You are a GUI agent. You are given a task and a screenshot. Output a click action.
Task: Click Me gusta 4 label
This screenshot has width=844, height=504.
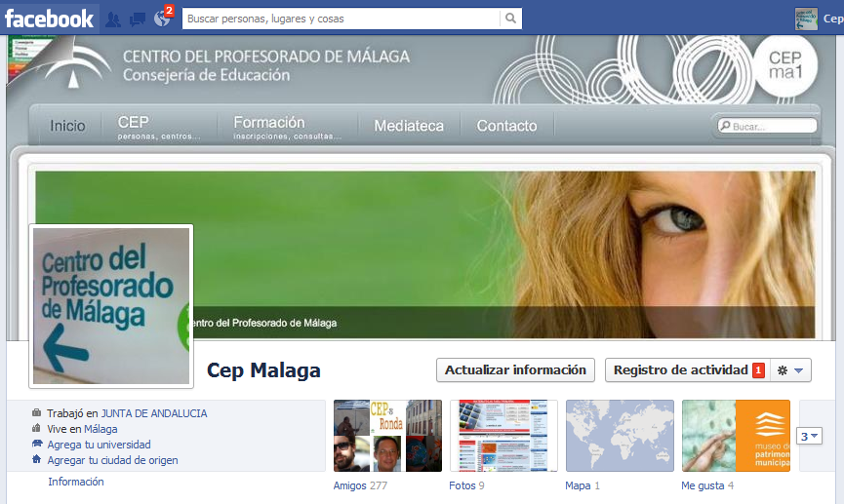pos(707,485)
